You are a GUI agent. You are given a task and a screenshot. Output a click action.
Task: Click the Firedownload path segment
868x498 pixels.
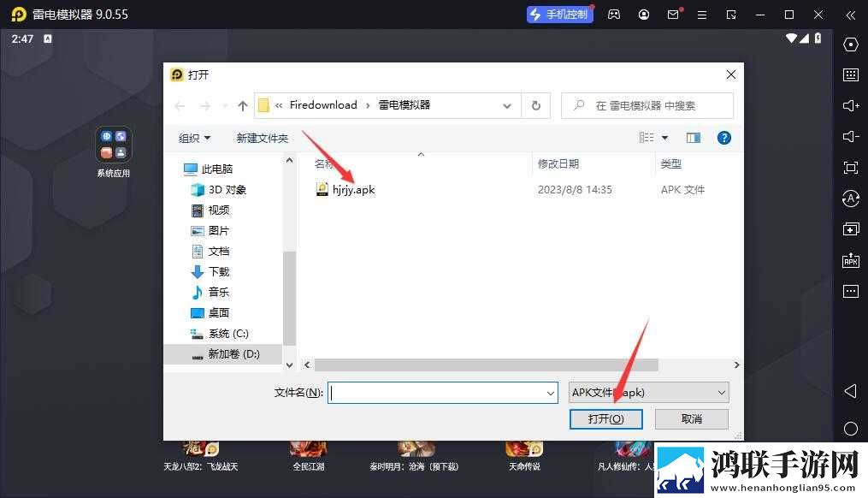pyautogui.click(x=323, y=105)
